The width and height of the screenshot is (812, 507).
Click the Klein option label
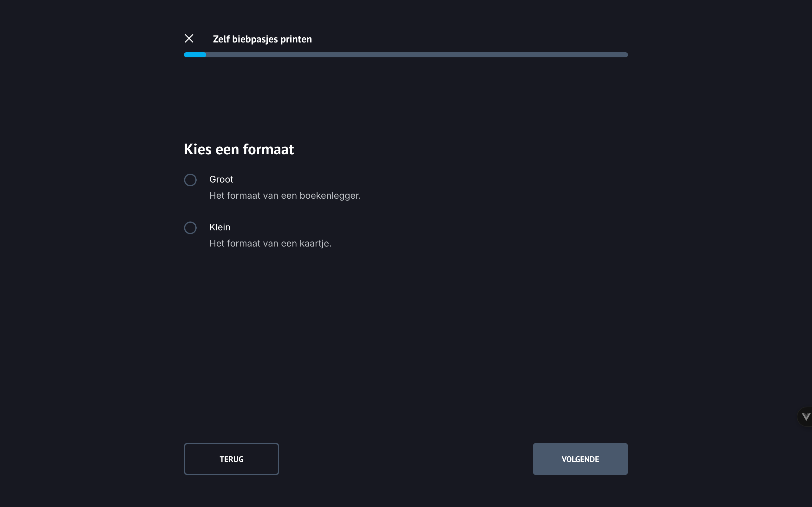point(220,227)
